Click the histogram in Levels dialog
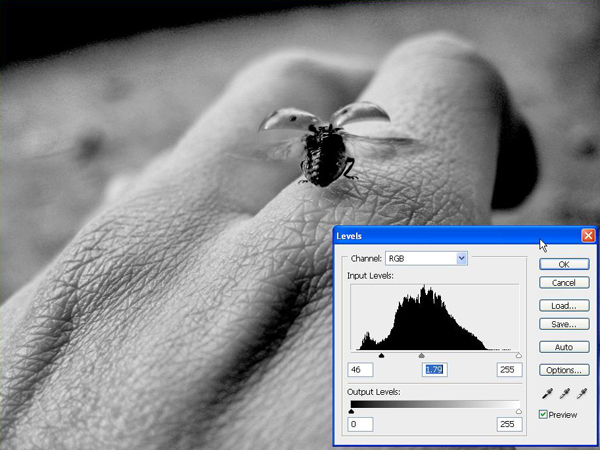The width and height of the screenshot is (600, 450). tap(435, 317)
